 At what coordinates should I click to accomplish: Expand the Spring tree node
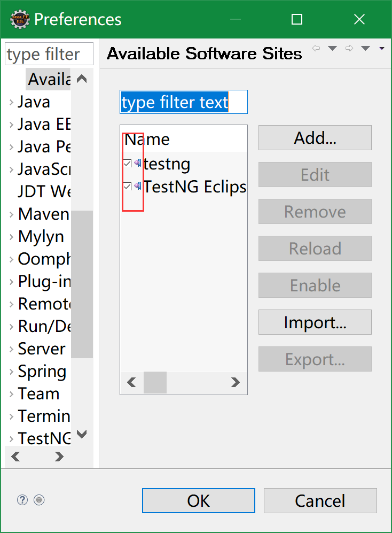click(11, 372)
